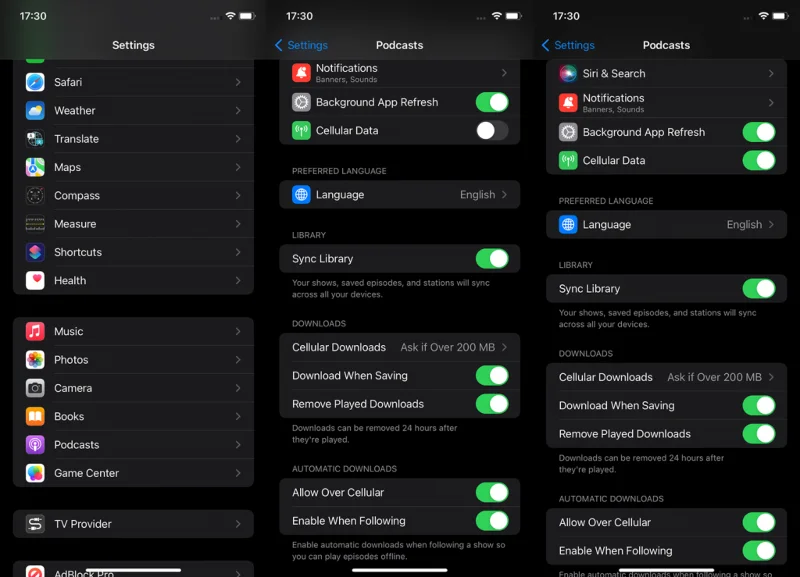
Task: Open the Measure settings row
Action: (134, 224)
